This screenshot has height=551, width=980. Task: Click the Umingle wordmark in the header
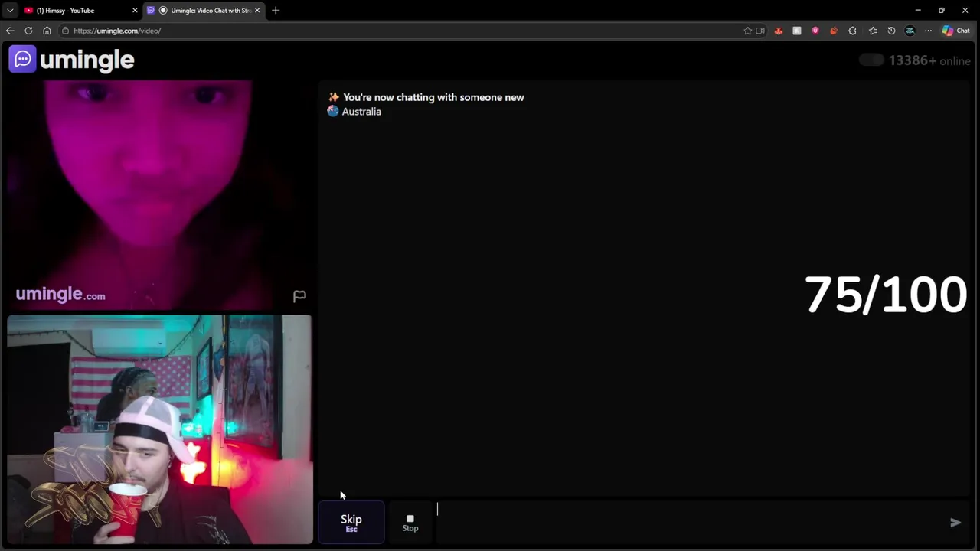coord(87,60)
